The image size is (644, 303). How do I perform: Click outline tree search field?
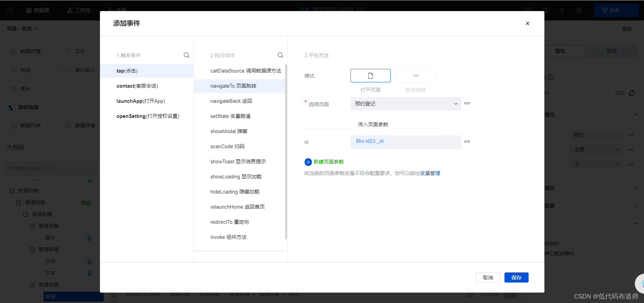point(50,168)
